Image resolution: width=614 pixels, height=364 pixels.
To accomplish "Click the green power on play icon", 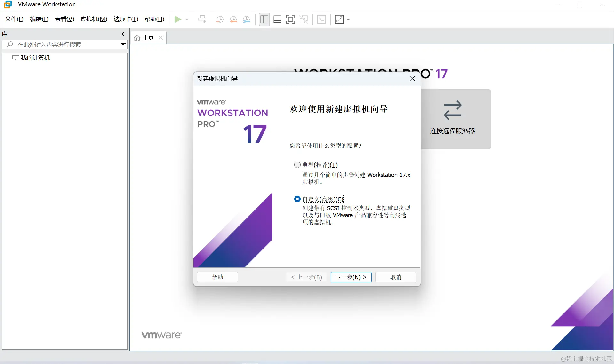I will tap(177, 20).
